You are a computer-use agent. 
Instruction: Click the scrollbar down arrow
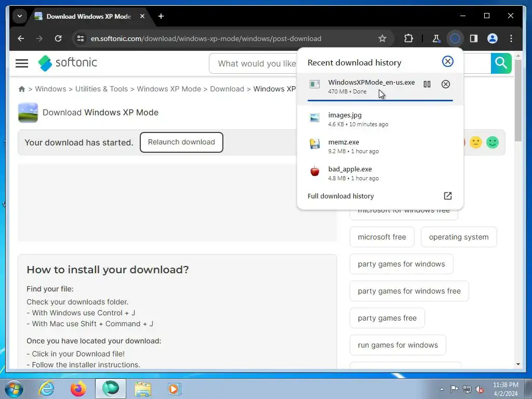[x=518, y=364]
